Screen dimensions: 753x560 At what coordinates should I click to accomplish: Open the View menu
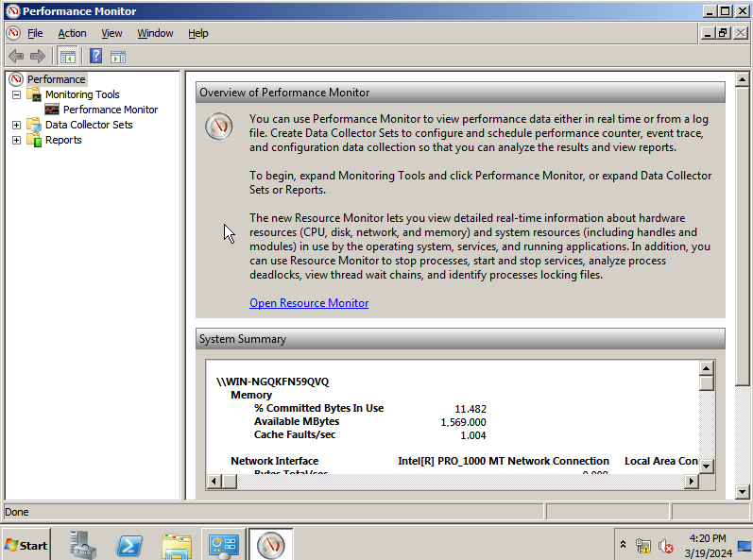click(111, 33)
